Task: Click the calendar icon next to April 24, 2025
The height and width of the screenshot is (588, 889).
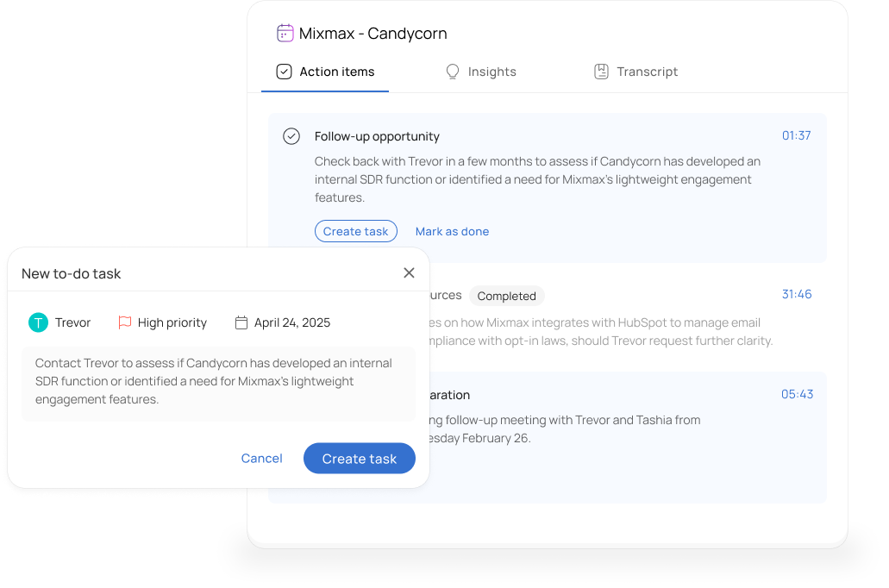Action: click(241, 322)
